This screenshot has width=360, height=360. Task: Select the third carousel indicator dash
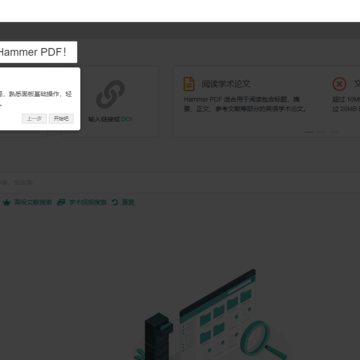click(334, 132)
